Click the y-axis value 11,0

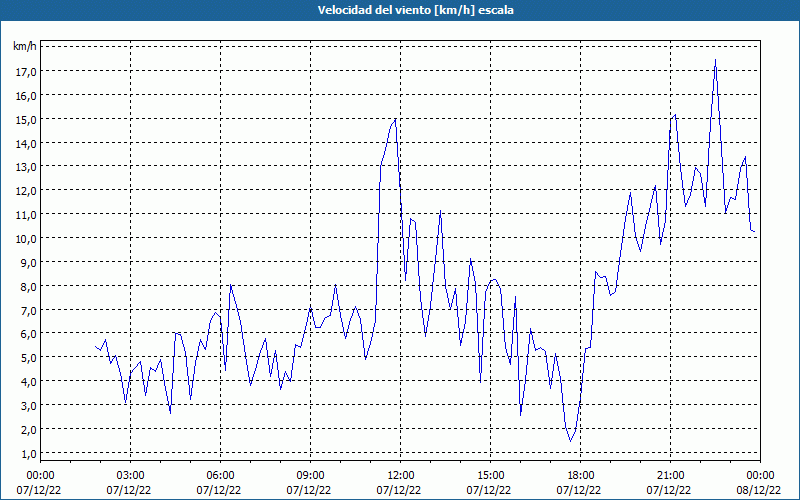27,215
